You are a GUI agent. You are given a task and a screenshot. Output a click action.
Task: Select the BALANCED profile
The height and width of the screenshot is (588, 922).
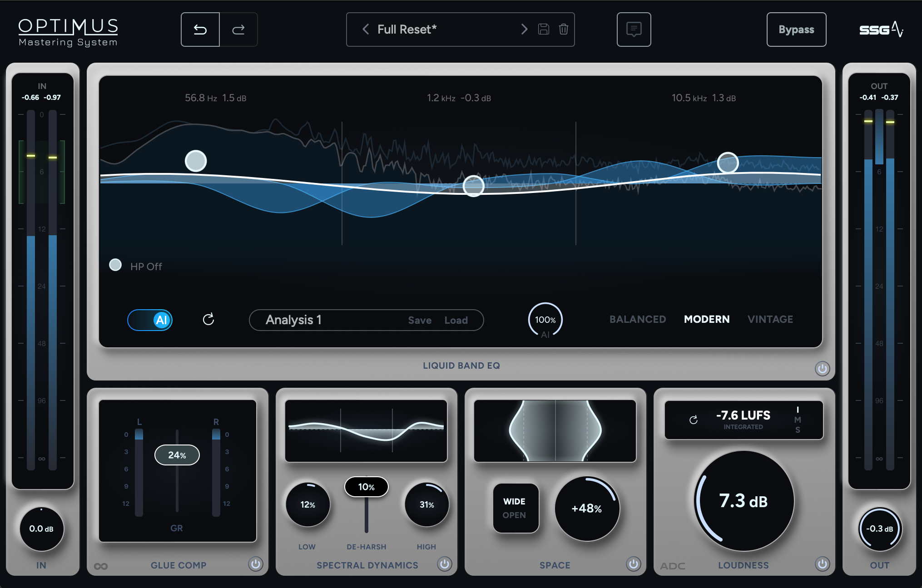(x=637, y=319)
